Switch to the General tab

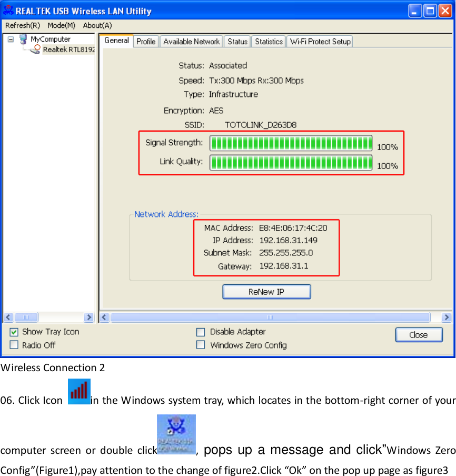click(116, 41)
